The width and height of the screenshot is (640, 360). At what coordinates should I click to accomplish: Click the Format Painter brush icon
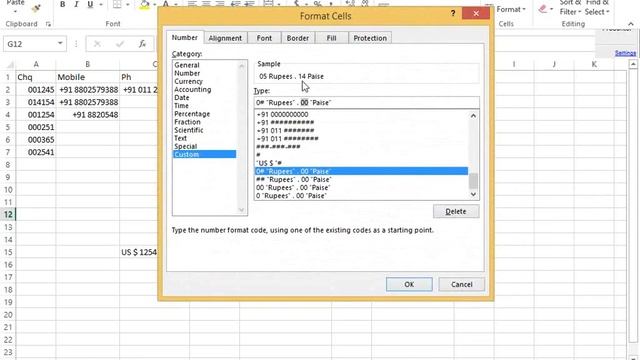[36, 8]
